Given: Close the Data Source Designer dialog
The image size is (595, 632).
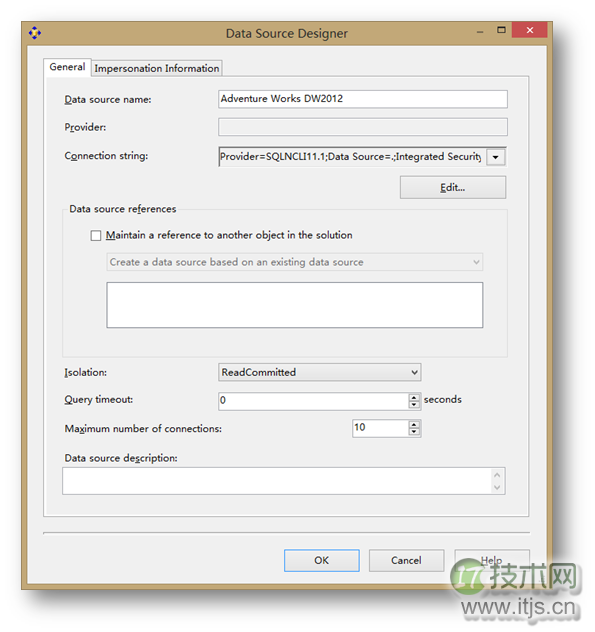Looking at the screenshot, I should coord(530,30).
